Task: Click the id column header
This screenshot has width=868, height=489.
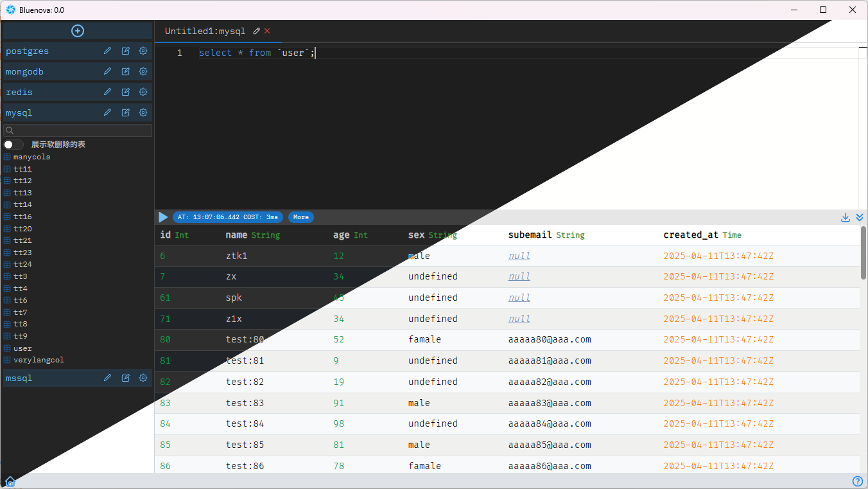Action: point(174,235)
